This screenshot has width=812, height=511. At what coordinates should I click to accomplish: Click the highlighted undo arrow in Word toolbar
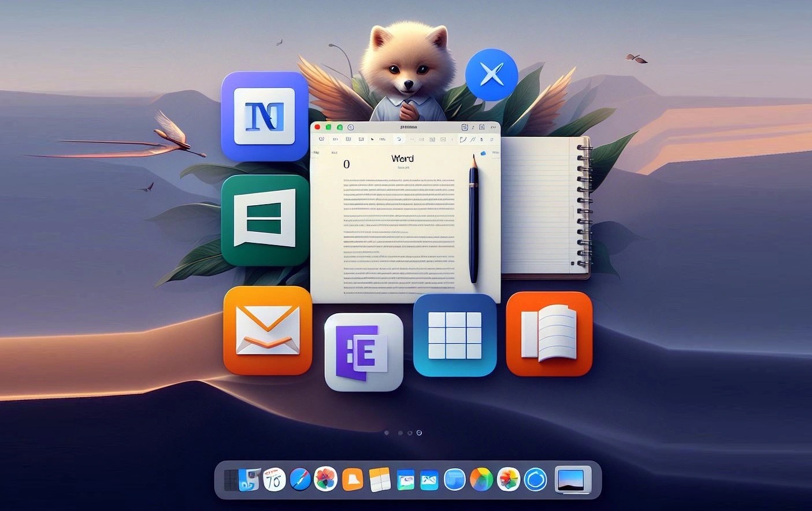[399, 139]
